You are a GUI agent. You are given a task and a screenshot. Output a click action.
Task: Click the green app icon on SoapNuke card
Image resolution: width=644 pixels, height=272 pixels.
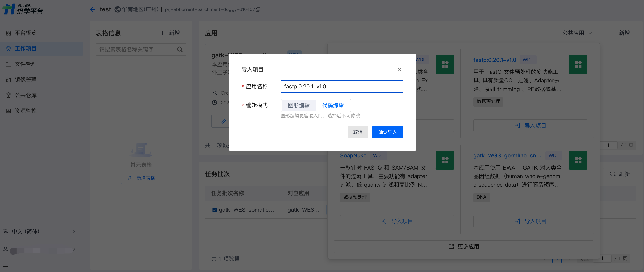tap(445, 160)
